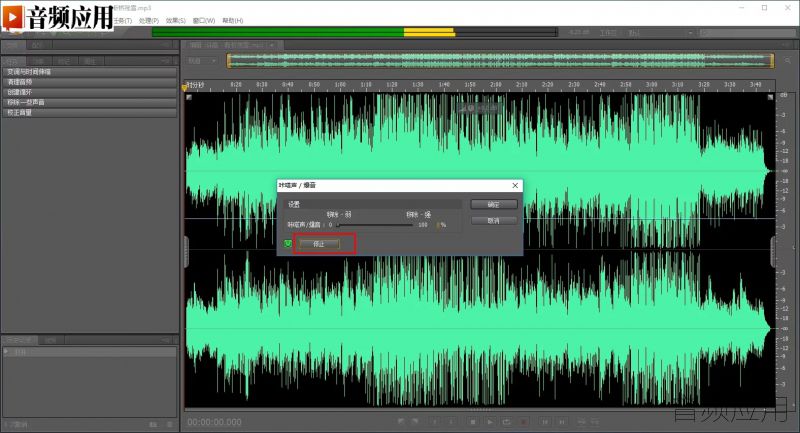Close the noise removal dialog
The width and height of the screenshot is (800, 433).
click(x=515, y=185)
